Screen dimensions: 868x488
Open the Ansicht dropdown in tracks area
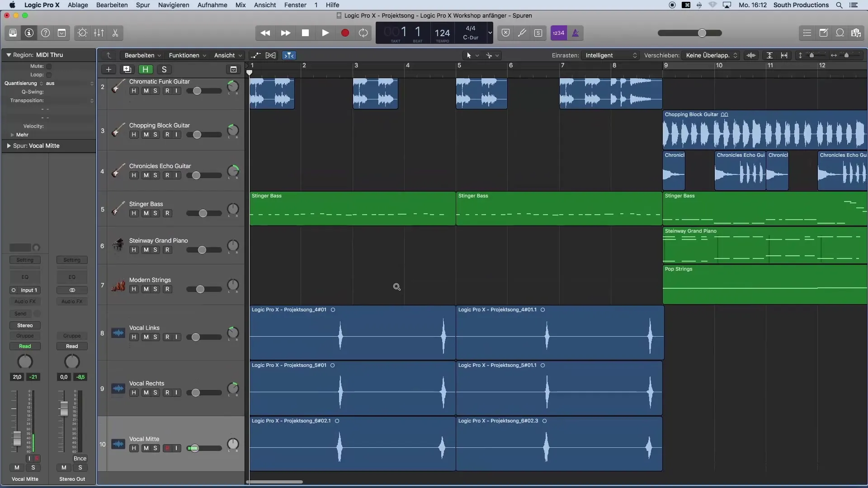point(227,56)
